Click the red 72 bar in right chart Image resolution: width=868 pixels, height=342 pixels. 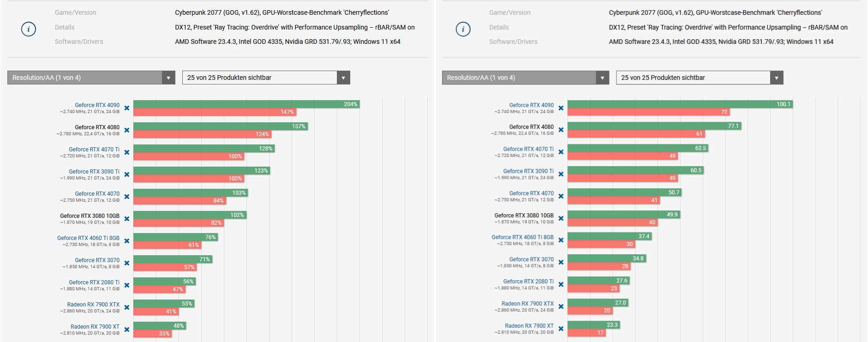[648, 112]
